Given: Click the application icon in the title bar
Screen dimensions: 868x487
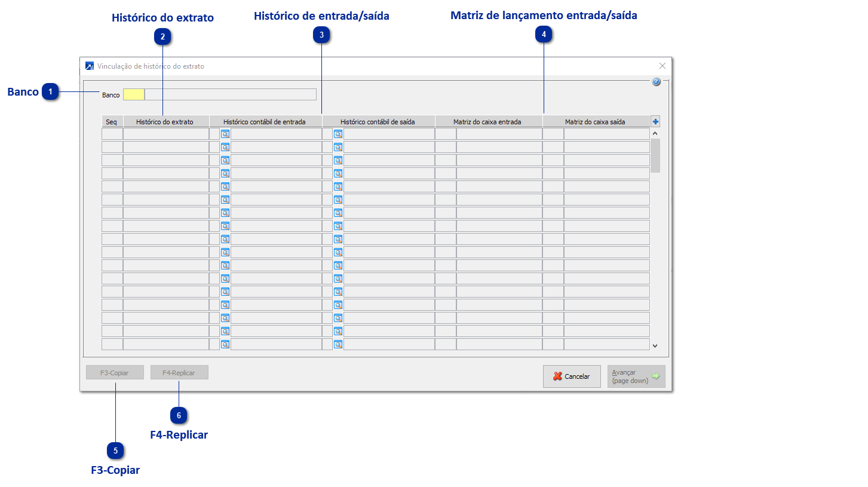Looking at the screenshot, I should (x=90, y=66).
